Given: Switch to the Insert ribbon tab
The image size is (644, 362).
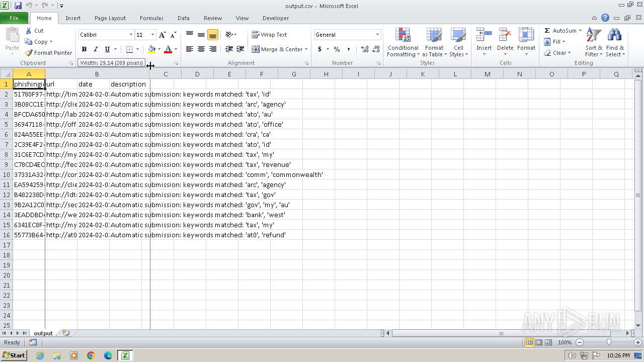Looking at the screenshot, I should pyautogui.click(x=73, y=18).
